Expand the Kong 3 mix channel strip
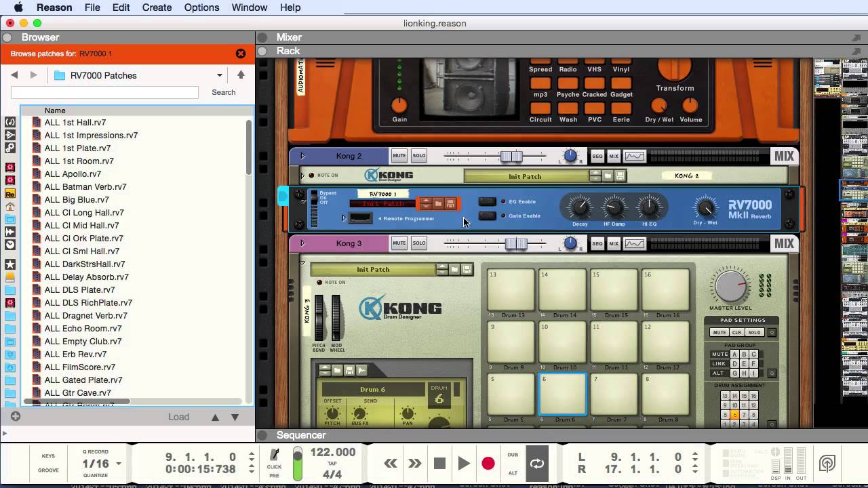 (302, 243)
